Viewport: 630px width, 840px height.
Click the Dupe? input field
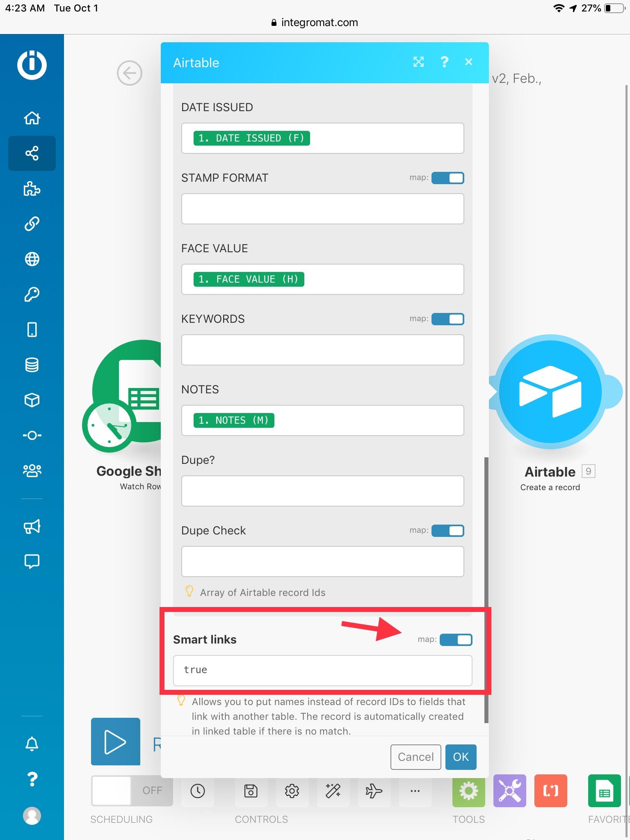(323, 491)
